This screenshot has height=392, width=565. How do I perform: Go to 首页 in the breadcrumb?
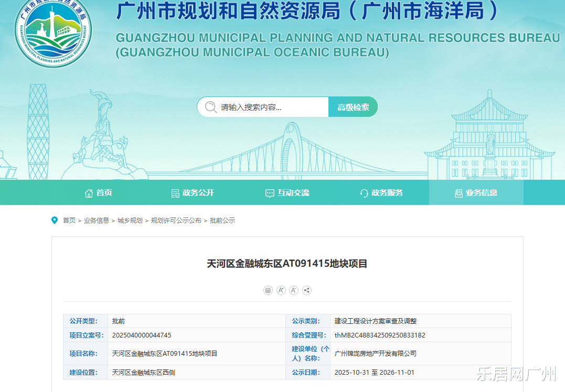click(x=69, y=221)
